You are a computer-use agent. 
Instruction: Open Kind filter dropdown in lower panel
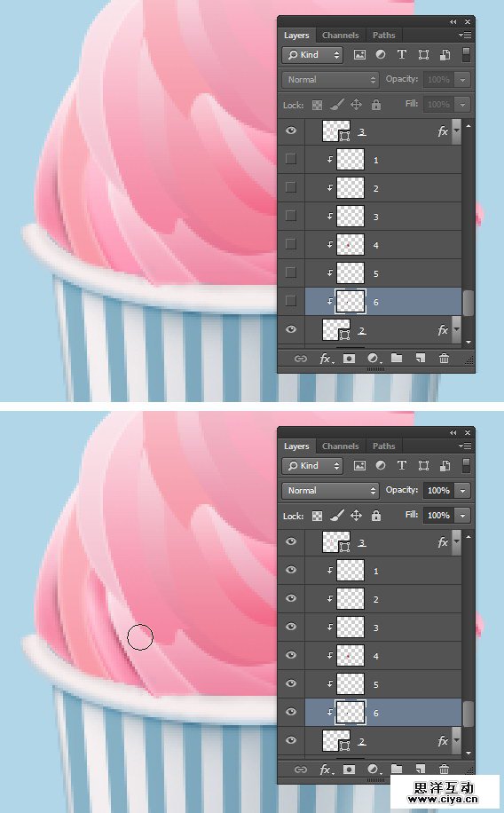coord(312,466)
